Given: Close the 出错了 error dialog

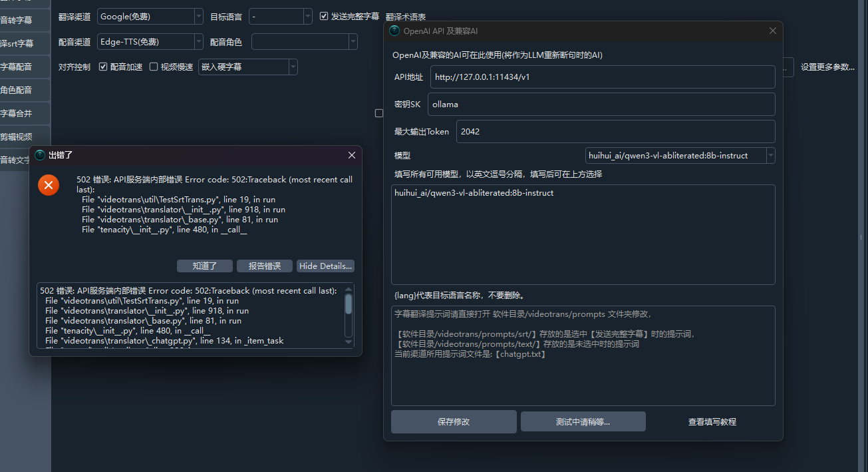Looking at the screenshot, I should point(352,155).
